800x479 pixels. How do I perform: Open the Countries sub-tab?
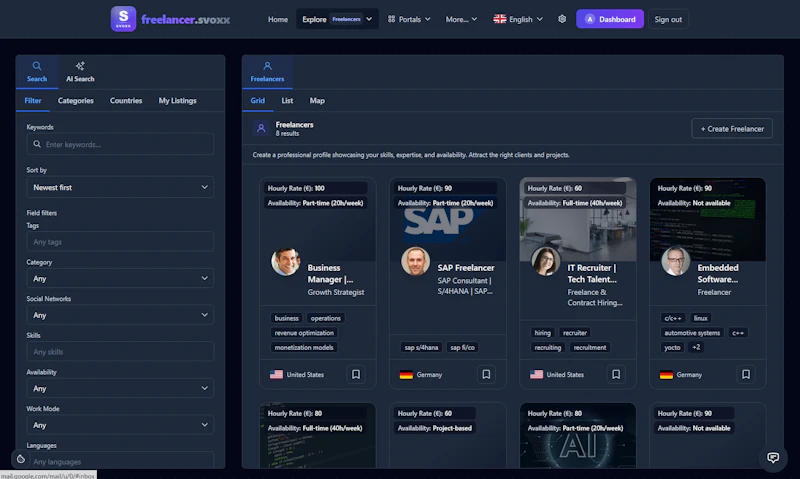point(126,100)
